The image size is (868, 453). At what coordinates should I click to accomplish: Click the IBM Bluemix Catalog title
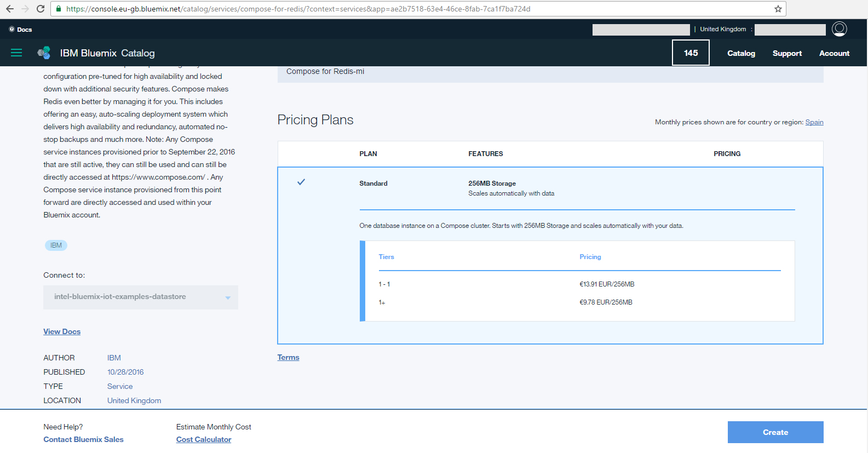(107, 53)
